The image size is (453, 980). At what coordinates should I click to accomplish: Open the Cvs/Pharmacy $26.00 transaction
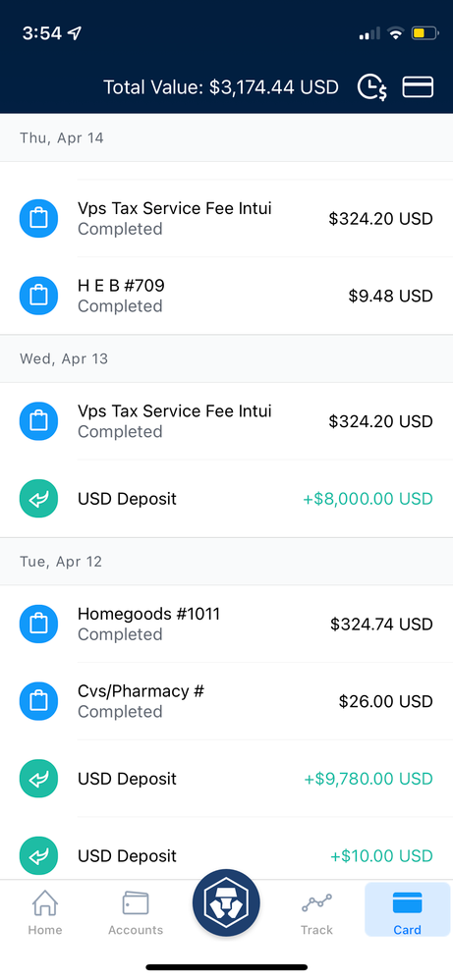226,701
